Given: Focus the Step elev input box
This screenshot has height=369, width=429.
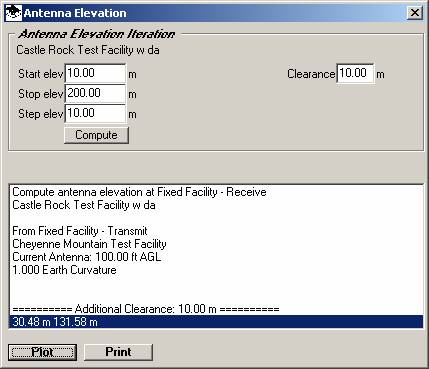Looking at the screenshot, I should [95, 113].
